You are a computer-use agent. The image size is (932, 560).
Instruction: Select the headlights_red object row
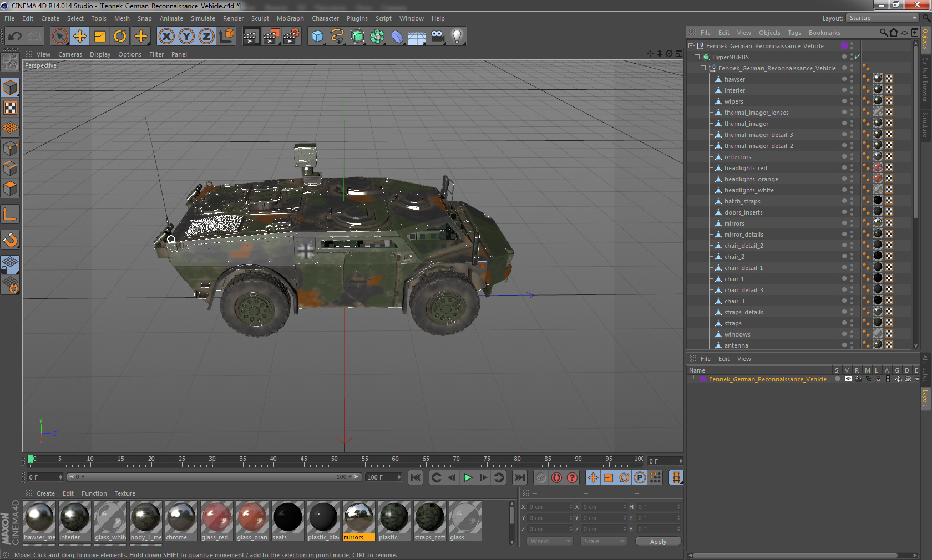(746, 168)
